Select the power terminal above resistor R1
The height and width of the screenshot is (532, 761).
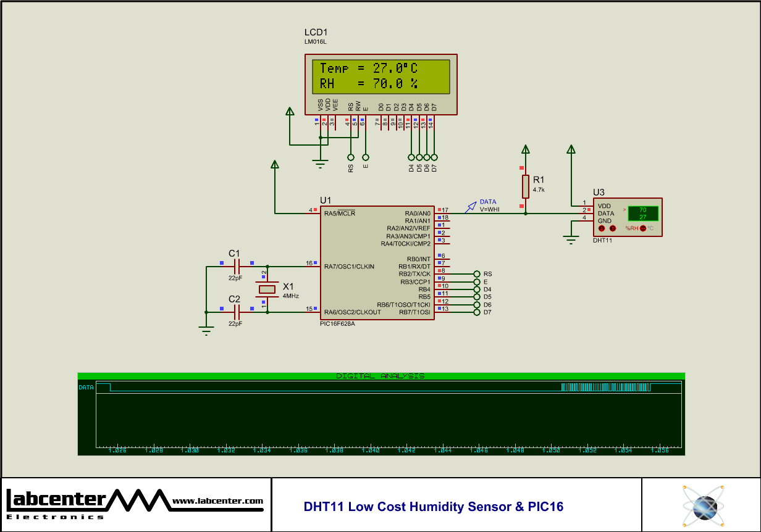click(x=525, y=148)
